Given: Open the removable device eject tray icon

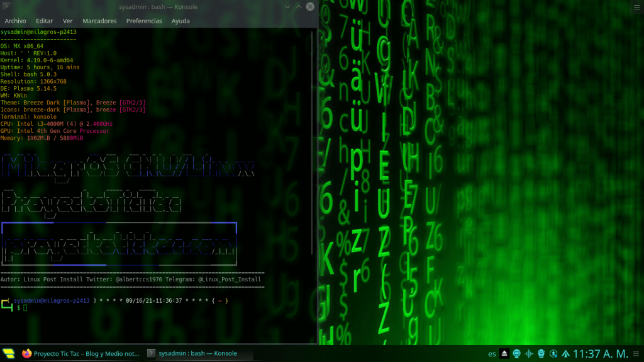Looking at the screenshot, I should tap(504, 354).
